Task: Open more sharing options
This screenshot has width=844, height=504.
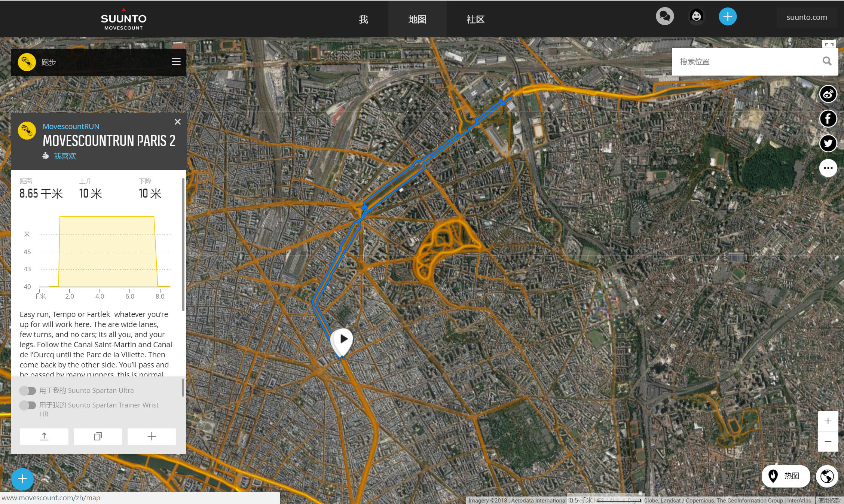Action: [828, 168]
